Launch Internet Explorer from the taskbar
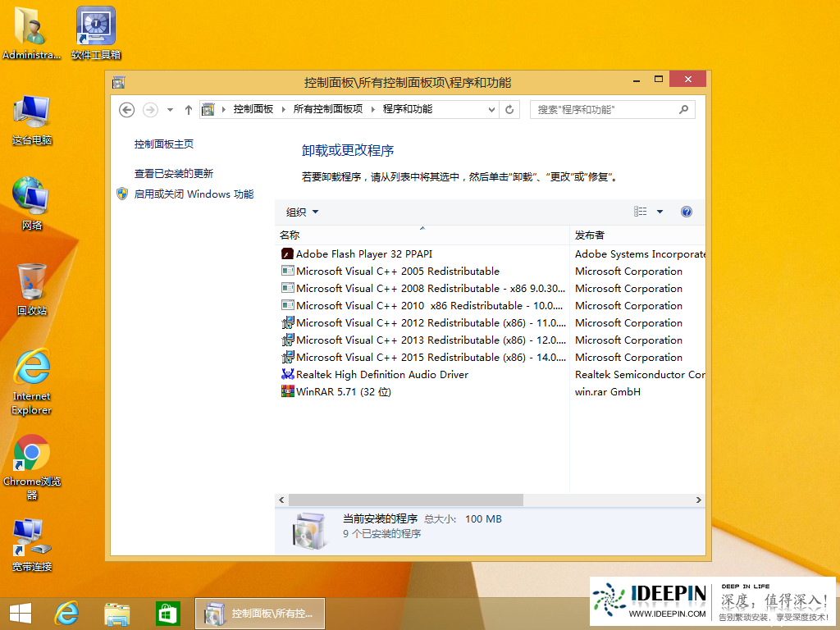This screenshot has height=630, width=840. coord(67,614)
